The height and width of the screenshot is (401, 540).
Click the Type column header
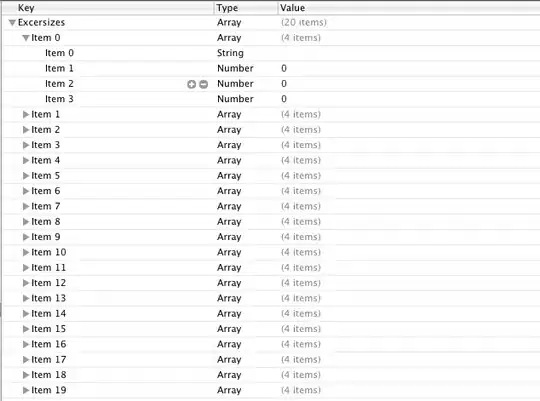[x=246, y=8]
